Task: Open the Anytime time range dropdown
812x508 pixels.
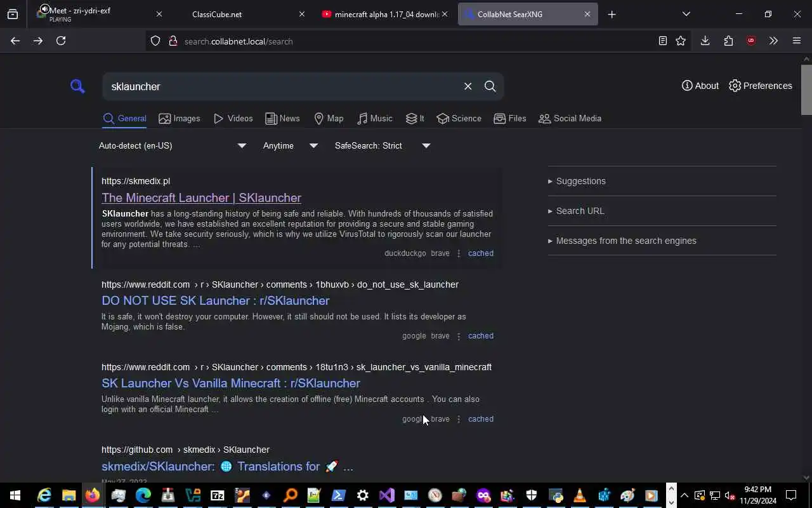Action: (290, 145)
